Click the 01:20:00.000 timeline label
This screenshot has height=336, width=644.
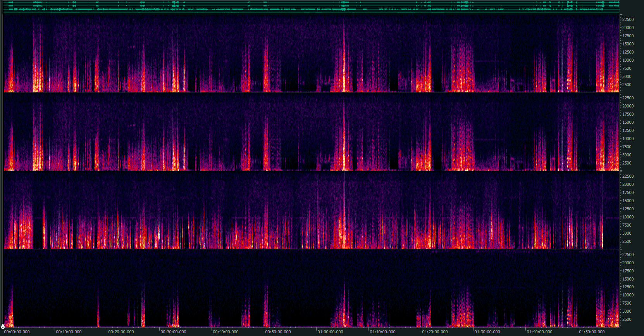435,332
